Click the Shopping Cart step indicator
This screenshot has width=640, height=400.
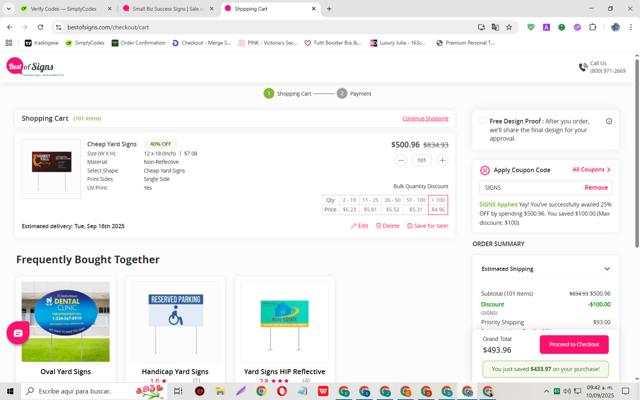tap(287, 93)
